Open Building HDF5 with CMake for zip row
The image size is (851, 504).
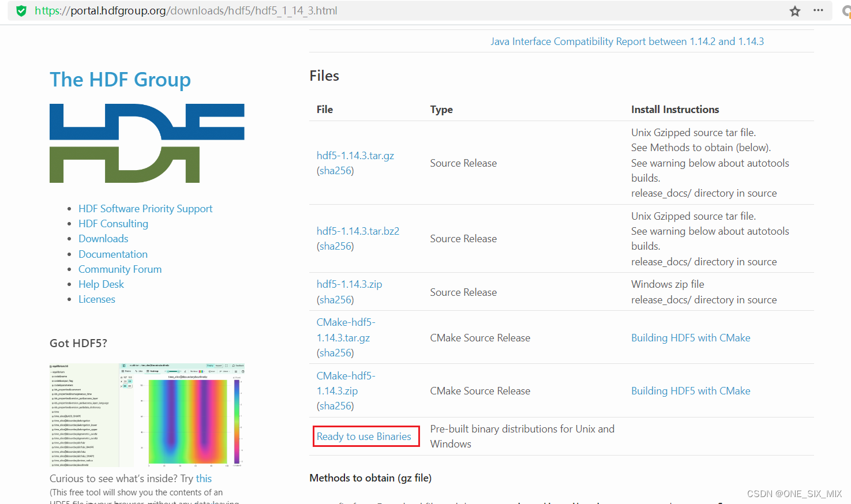pyautogui.click(x=691, y=391)
